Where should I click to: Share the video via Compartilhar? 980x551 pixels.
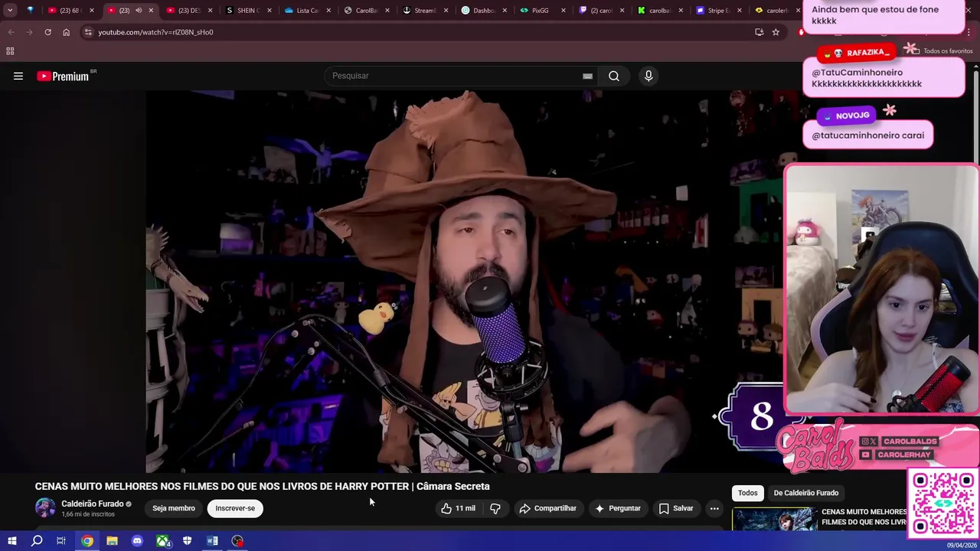(547, 508)
